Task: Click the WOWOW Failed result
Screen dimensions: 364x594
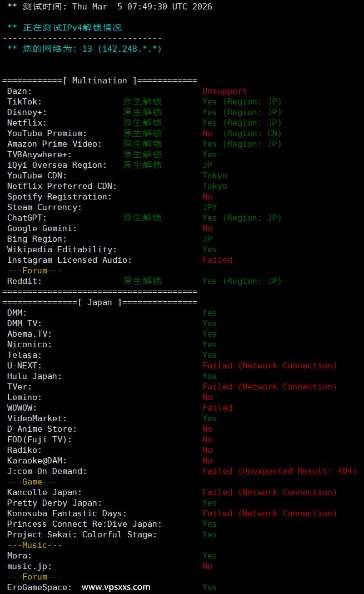Action: pyautogui.click(x=217, y=408)
